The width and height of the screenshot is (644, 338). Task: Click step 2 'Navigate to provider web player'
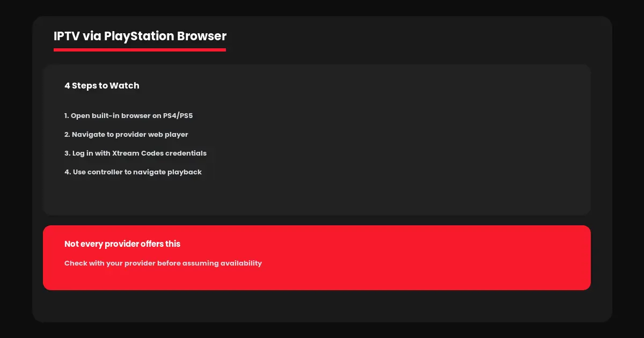click(126, 134)
